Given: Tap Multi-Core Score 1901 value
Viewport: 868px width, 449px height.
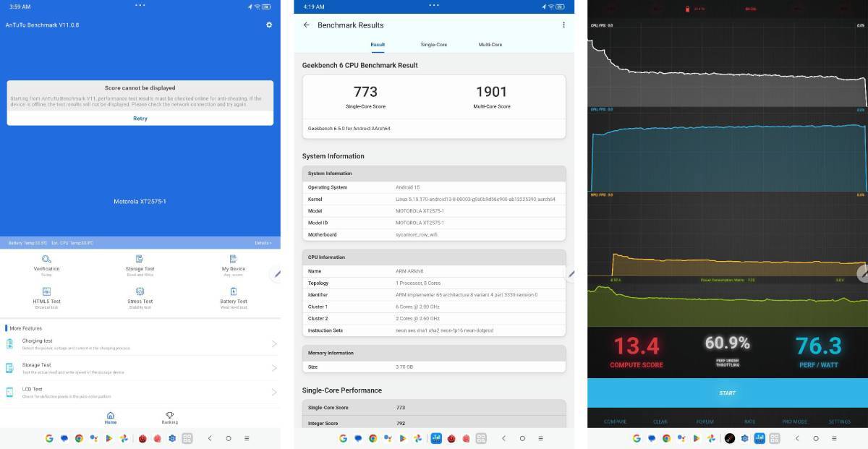Looking at the screenshot, I should coord(492,92).
